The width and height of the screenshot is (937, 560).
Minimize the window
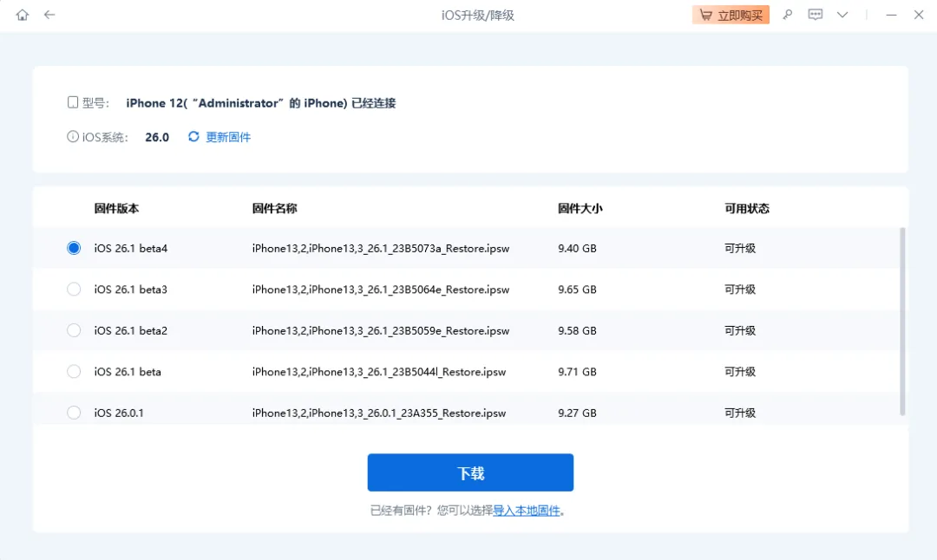[891, 15]
